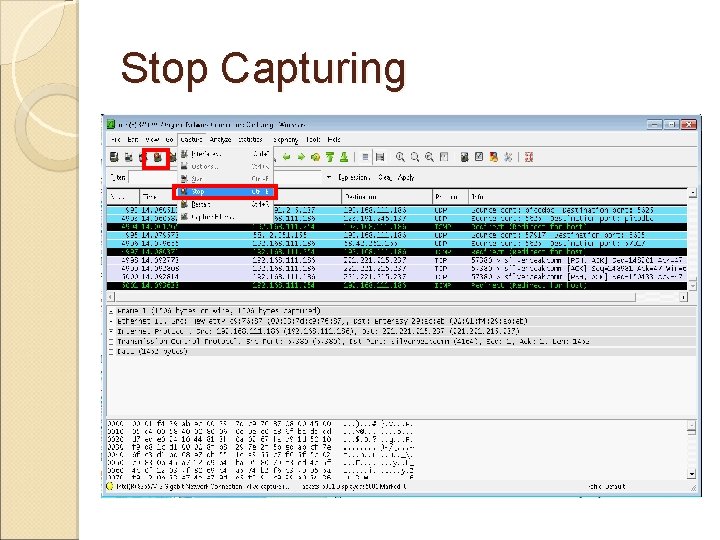Click the Start new capture toolbar icon

click(x=143, y=158)
